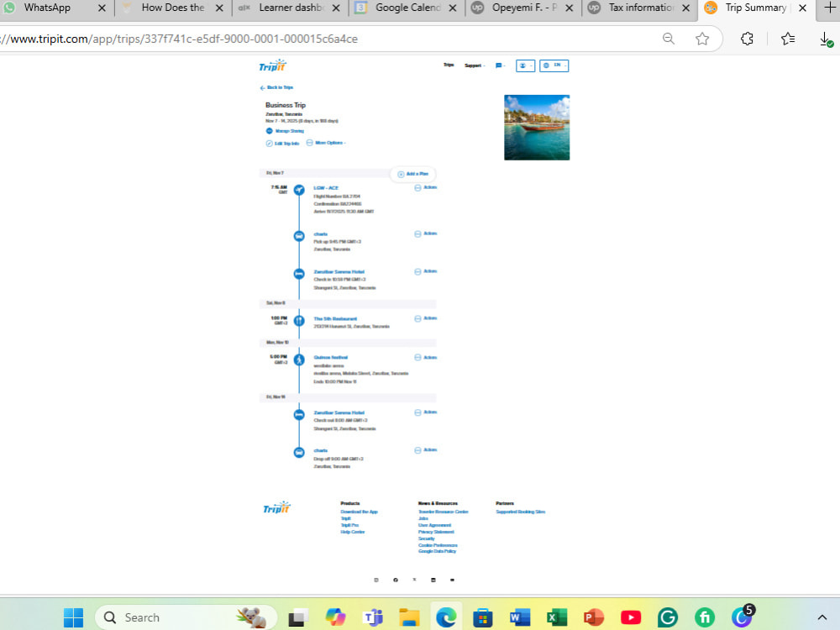Click the car icon for drop-off
The image size is (840, 630).
(x=299, y=452)
